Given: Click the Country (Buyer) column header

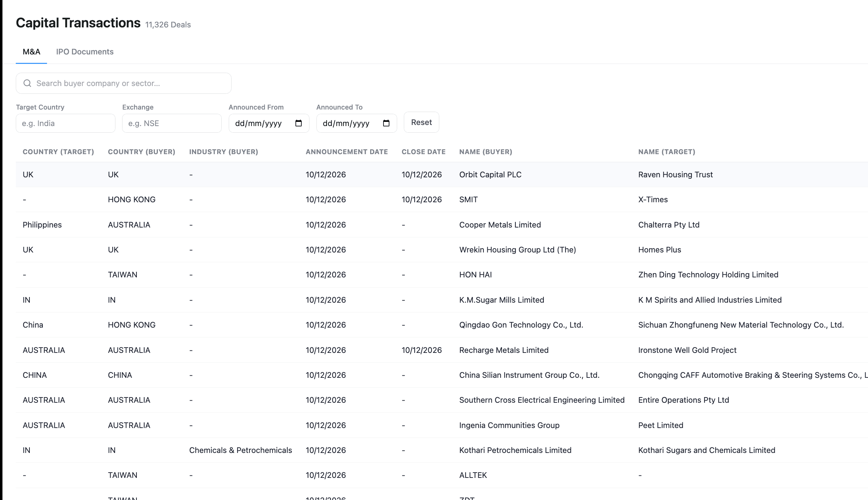Looking at the screenshot, I should click(x=141, y=152).
